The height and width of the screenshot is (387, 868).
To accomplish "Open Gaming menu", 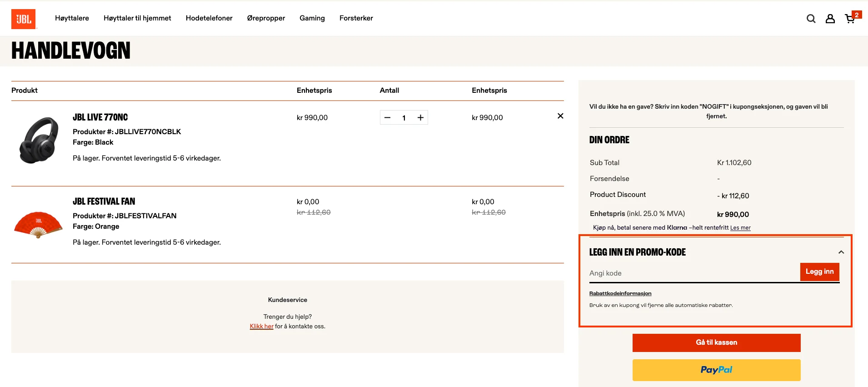I will pos(312,18).
